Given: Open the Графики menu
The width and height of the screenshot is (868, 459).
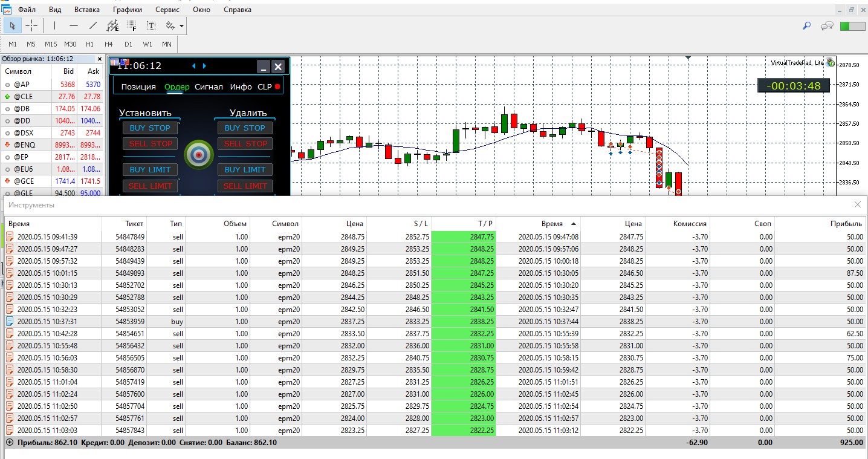Looking at the screenshot, I should [x=128, y=10].
